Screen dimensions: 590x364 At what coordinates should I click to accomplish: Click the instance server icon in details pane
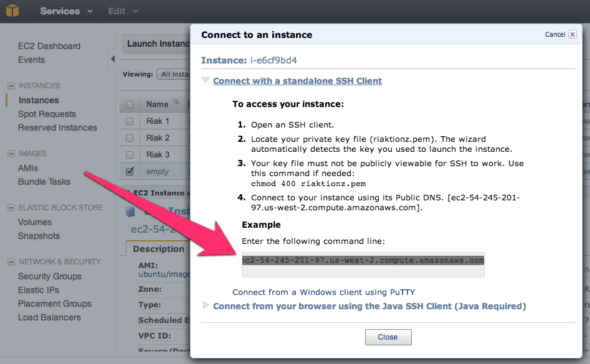[x=130, y=212]
